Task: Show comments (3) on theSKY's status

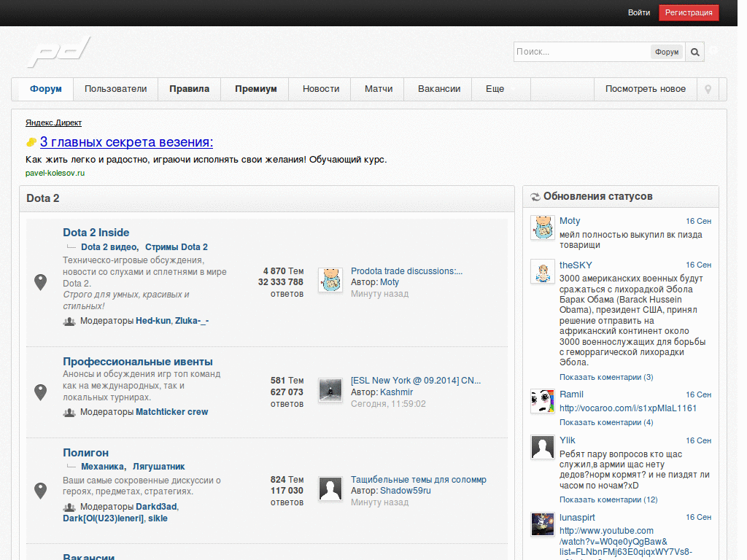Action: (606, 377)
